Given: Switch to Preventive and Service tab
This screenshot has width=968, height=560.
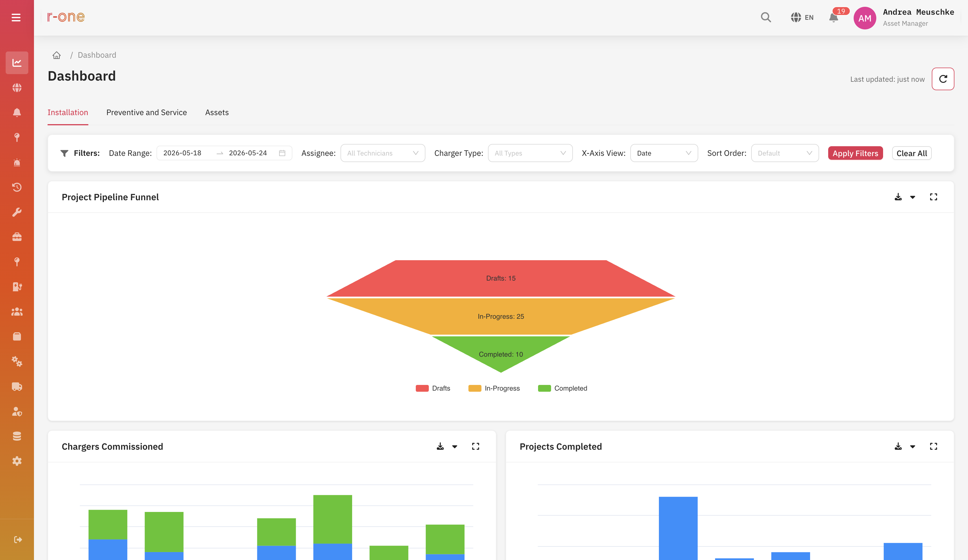Looking at the screenshot, I should pos(146,113).
